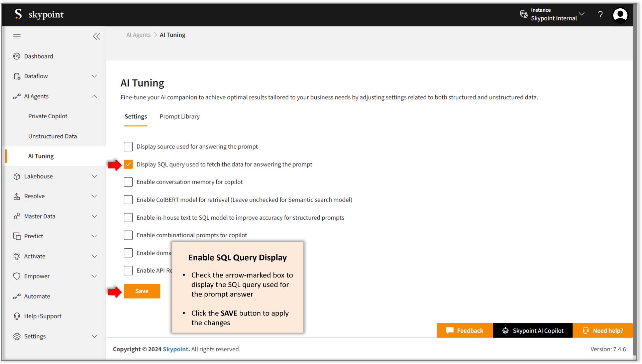Click the help question mark icon
This screenshot has width=642, height=364.
click(x=600, y=15)
